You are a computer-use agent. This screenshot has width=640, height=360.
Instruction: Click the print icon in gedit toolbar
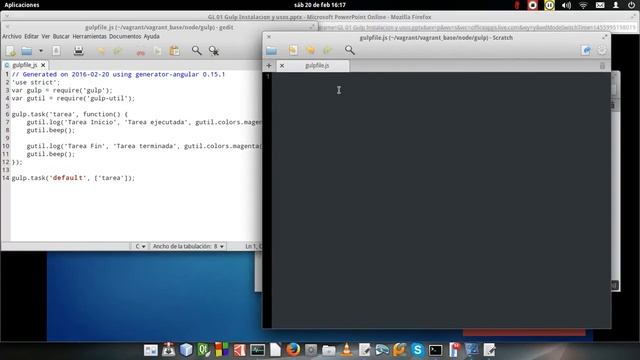tap(78, 51)
